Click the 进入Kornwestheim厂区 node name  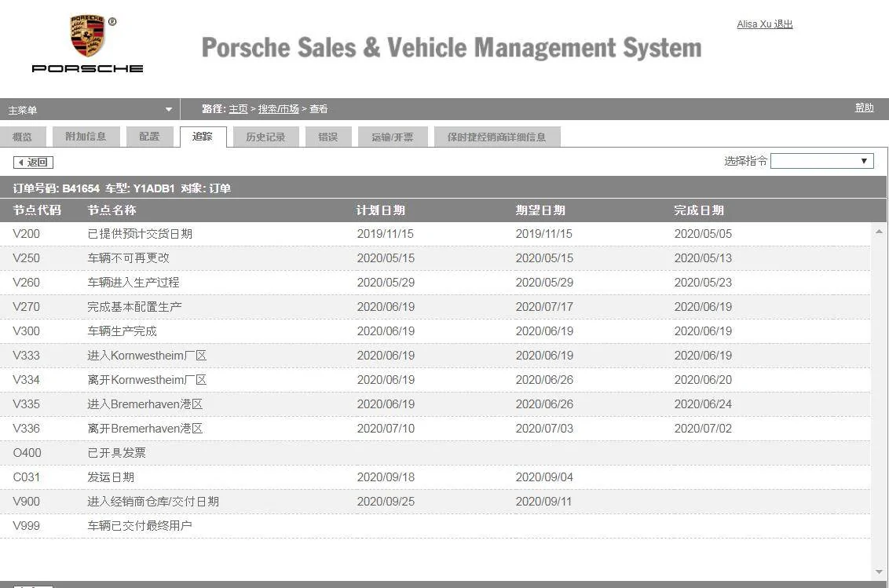tap(147, 356)
